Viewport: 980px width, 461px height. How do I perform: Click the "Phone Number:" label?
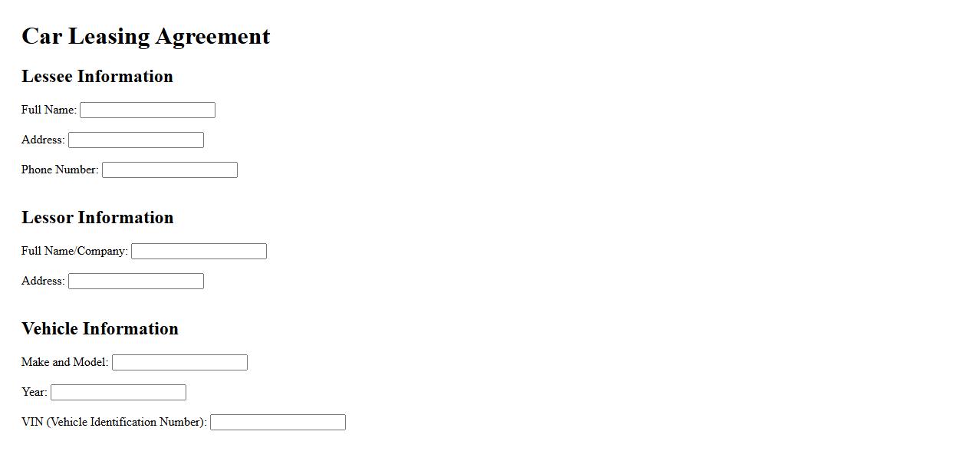coord(60,170)
